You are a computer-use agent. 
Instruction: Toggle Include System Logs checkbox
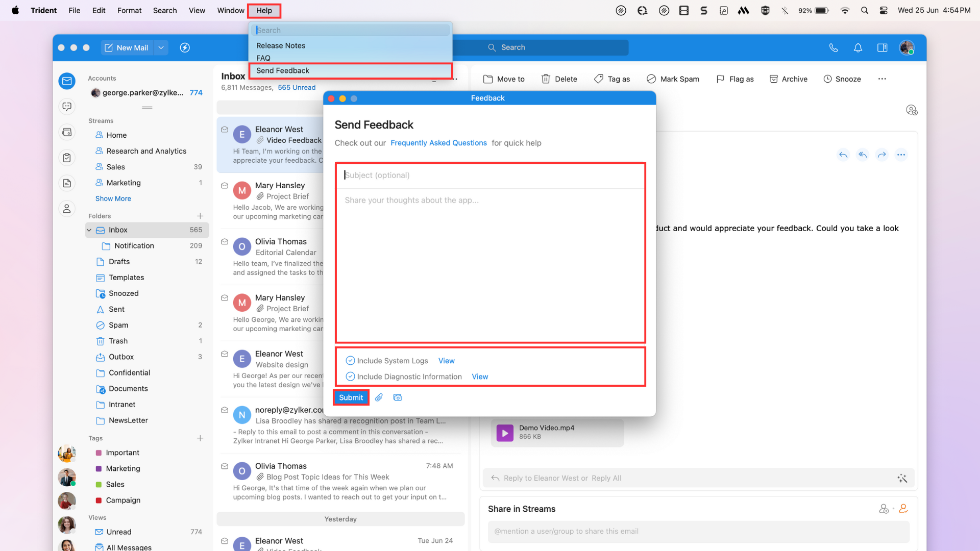(350, 361)
